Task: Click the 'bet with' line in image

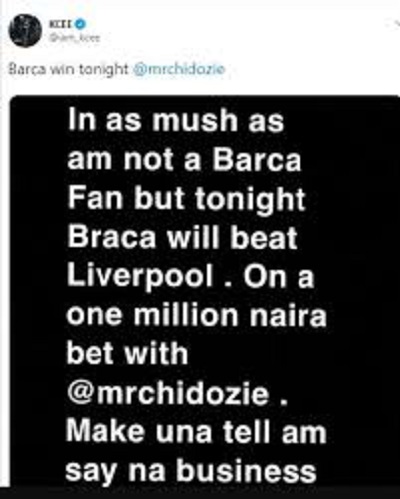Action: (x=127, y=353)
